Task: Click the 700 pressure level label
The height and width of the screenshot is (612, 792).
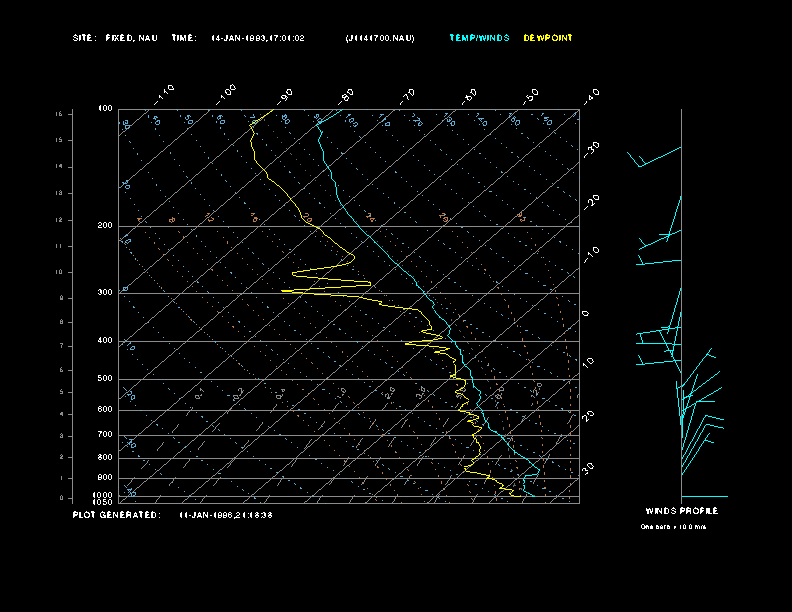Action: pyautogui.click(x=105, y=434)
